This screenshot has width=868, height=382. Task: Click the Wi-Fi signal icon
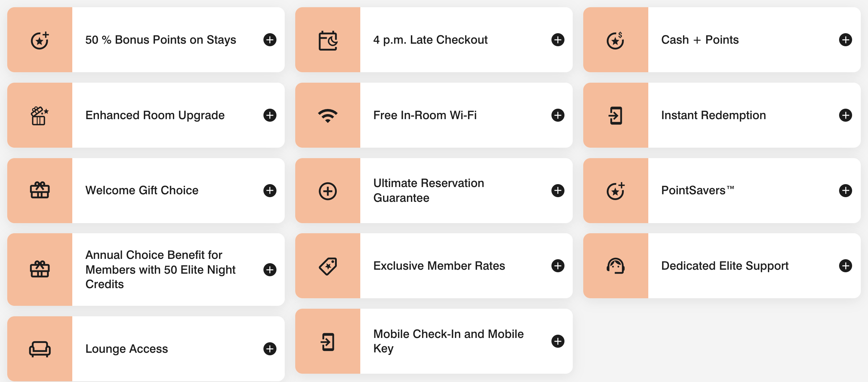tap(328, 116)
